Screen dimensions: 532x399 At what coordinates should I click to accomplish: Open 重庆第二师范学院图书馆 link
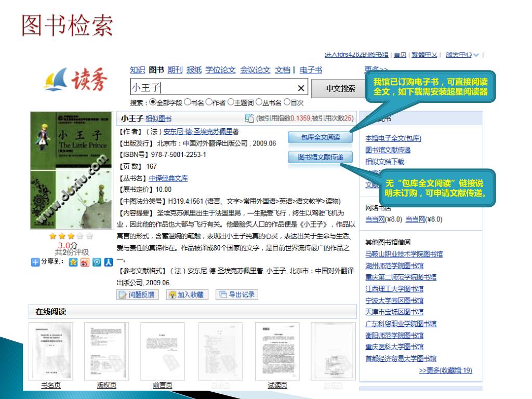tap(401, 277)
